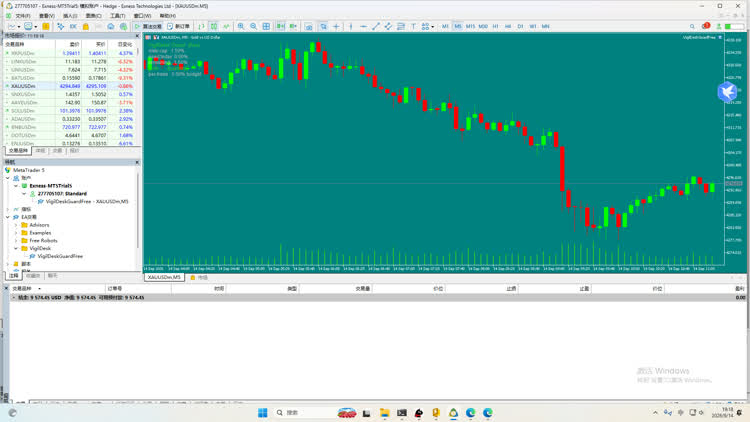Viewport: 750px width, 422px height.
Task: Click the vertical scrollbar of navigator panel
Action: (x=138, y=211)
